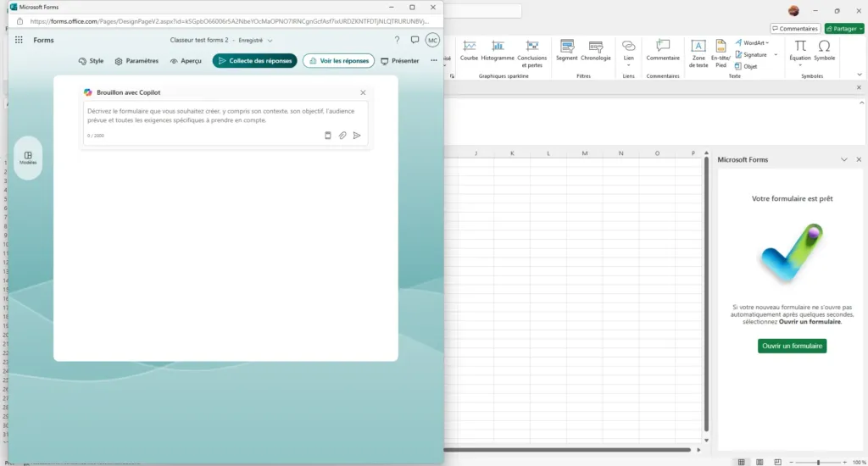Open the Signature dropdown arrow
This screenshot has height=466, width=868.
click(x=776, y=55)
